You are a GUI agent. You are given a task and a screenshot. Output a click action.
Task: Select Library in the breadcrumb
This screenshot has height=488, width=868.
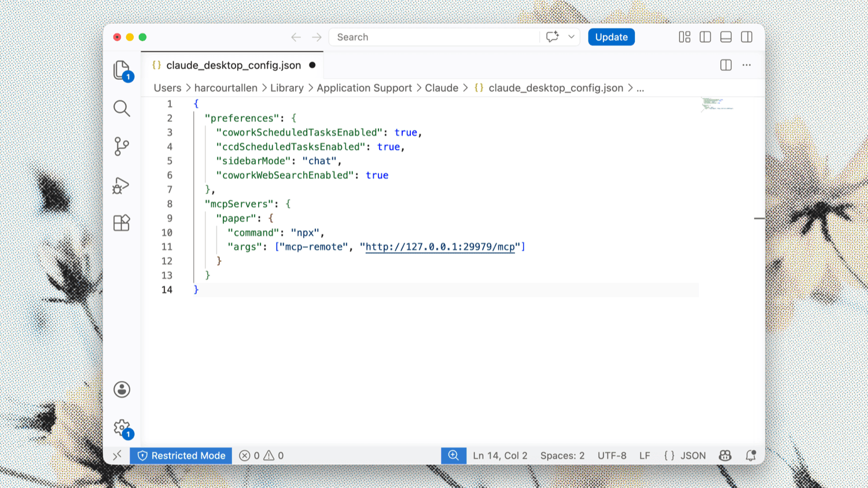pyautogui.click(x=287, y=88)
